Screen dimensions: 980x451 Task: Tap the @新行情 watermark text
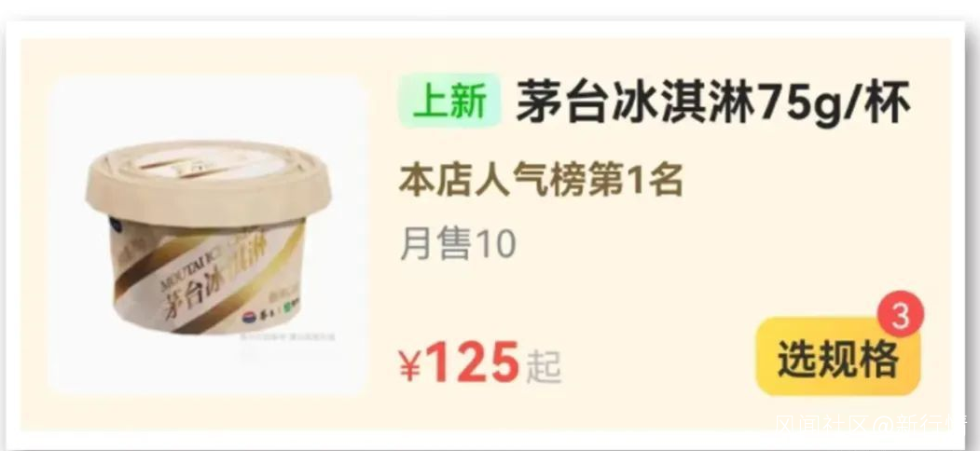coord(918,424)
